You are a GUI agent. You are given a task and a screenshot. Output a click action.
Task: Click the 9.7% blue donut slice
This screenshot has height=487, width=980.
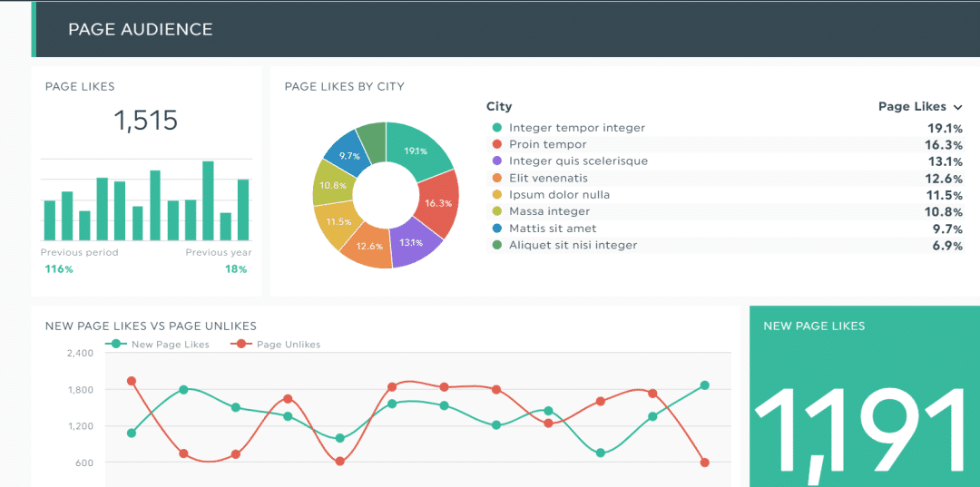(x=348, y=155)
